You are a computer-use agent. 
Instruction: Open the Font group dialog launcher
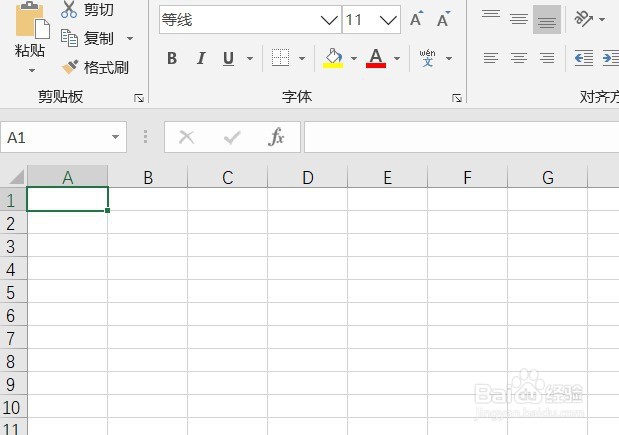tap(457, 98)
